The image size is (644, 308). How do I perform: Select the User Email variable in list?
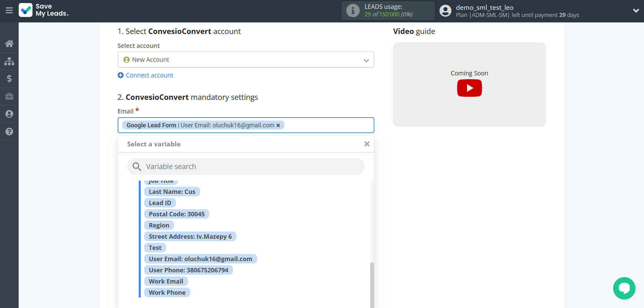click(x=200, y=259)
